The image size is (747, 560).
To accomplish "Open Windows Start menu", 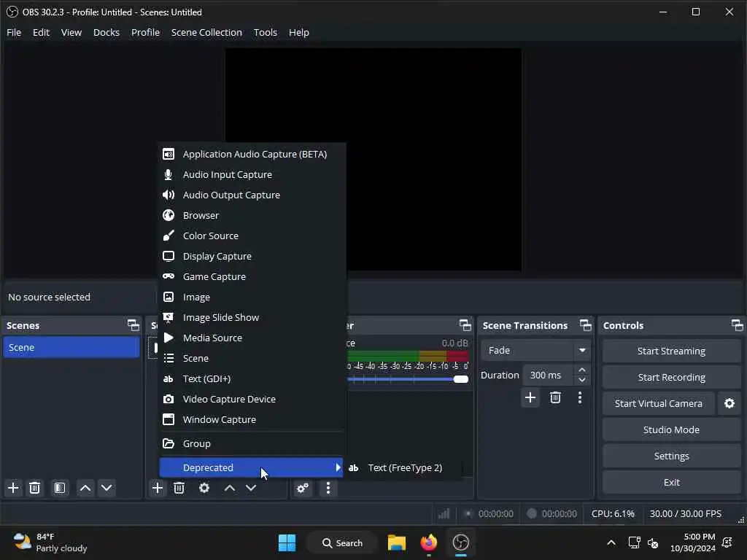I will (287, 542).
